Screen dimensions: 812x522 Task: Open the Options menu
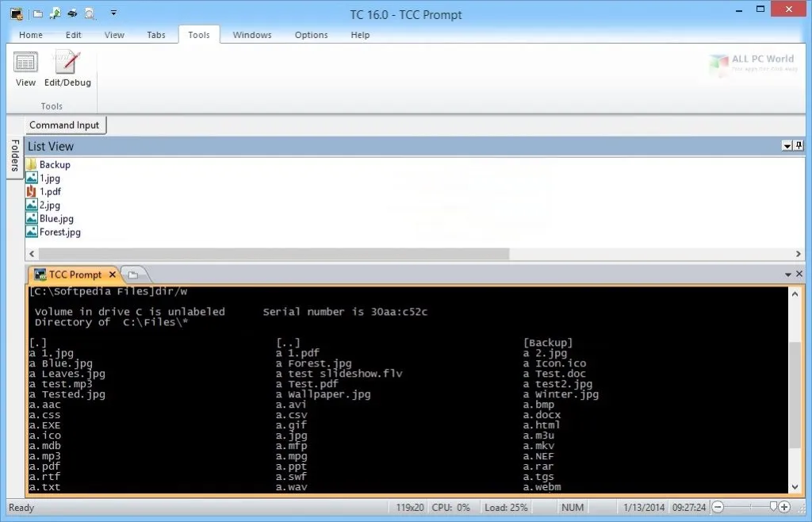[311, 35]
